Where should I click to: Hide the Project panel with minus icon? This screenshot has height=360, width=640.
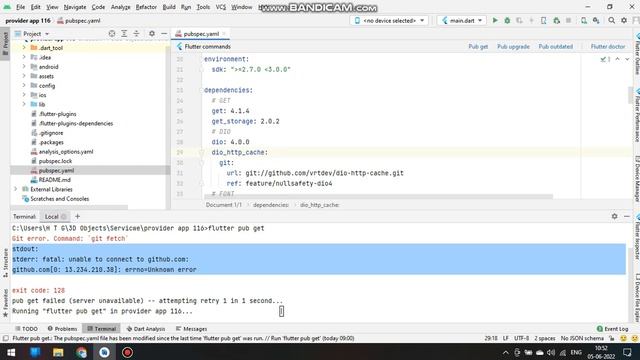(x=164, y=34)
